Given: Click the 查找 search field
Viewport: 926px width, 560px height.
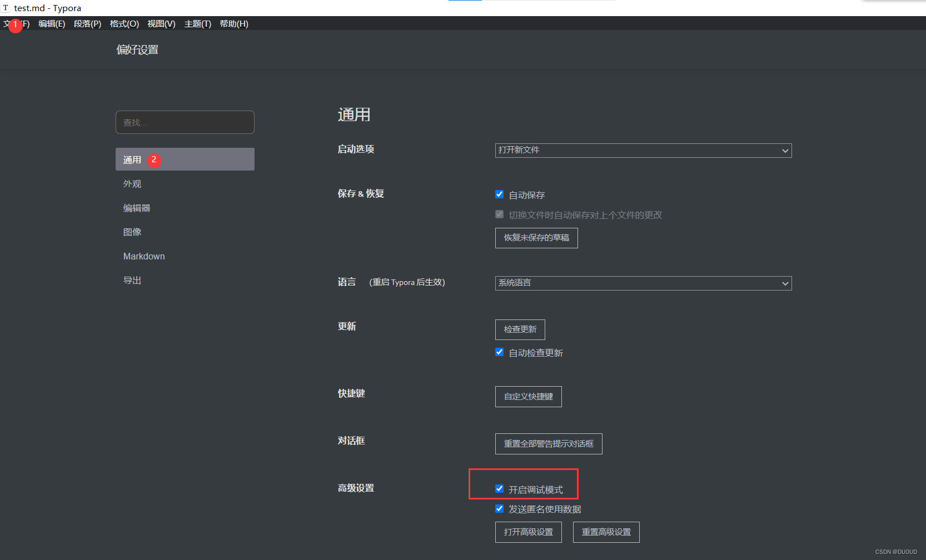Looking at the screenshot, I should pyautogui.click(x=185, y=122).
